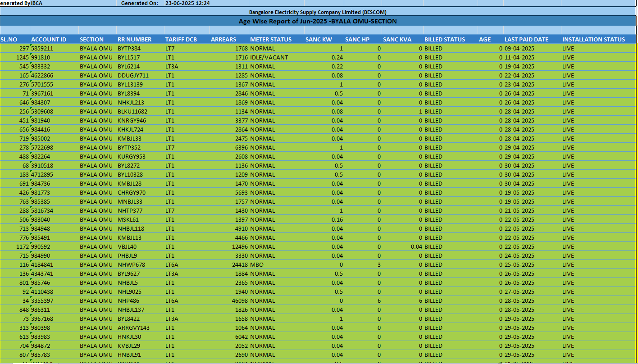638x364 pixels.
Task: Select arrears value 6396 cell
Action: (229, 147)
